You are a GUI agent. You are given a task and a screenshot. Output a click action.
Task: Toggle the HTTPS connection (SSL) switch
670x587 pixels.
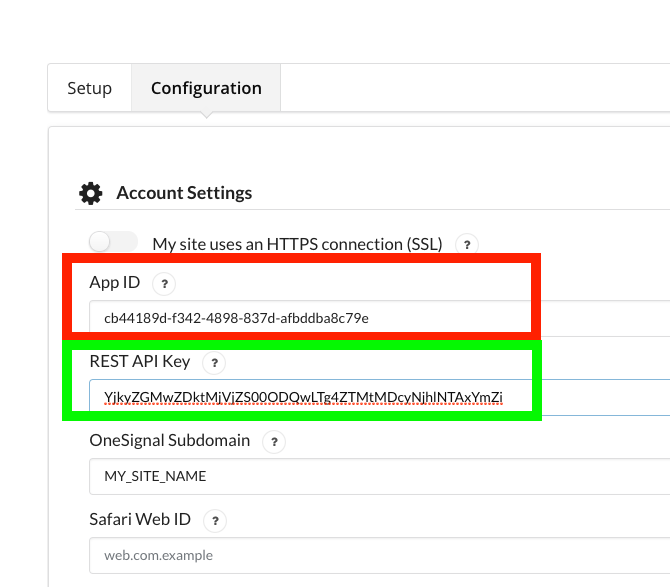coord(112,242)
